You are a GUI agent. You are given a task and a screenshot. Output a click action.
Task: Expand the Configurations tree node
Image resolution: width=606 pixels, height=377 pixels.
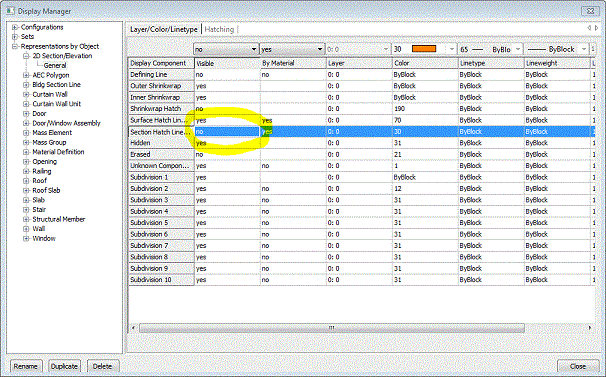pos(15,27)
